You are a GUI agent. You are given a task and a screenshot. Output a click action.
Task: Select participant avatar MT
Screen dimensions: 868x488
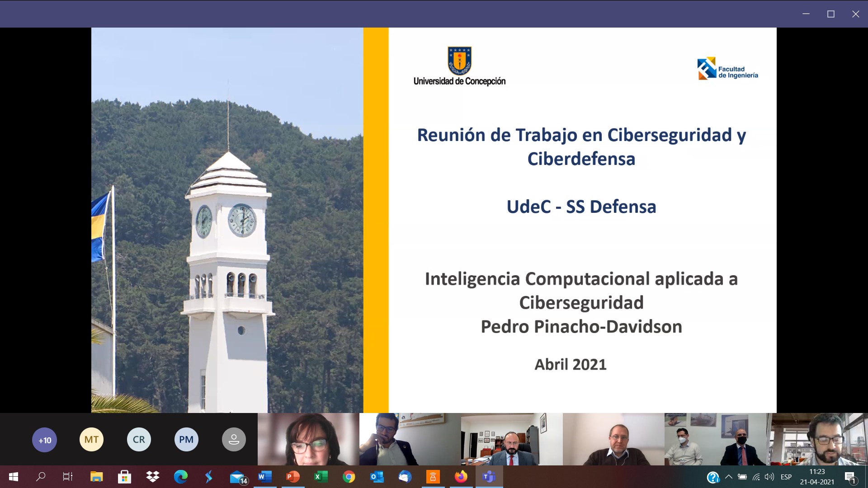[91, 440]
